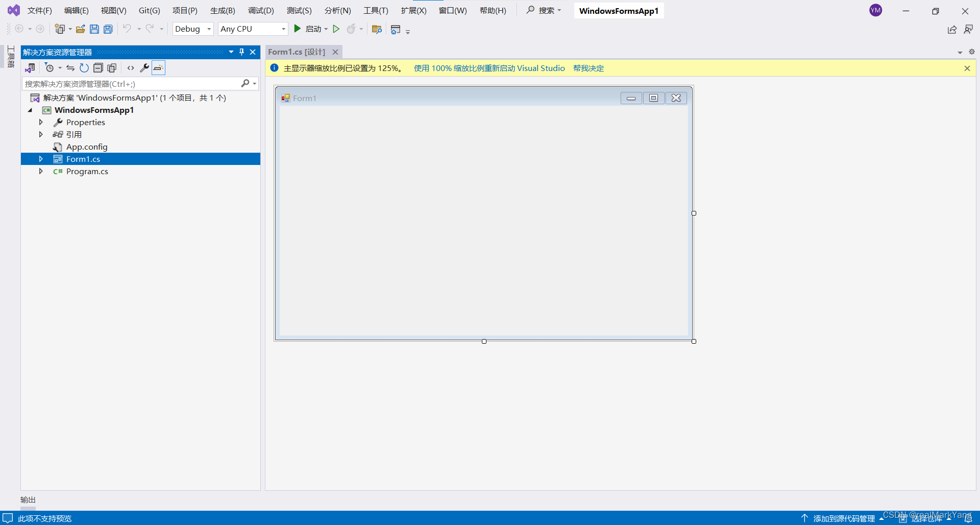Image resolution: width=980 pixels, height=525 pixels.
Task: Open the Debug configuration dropdown
Action: click(193, 29)
